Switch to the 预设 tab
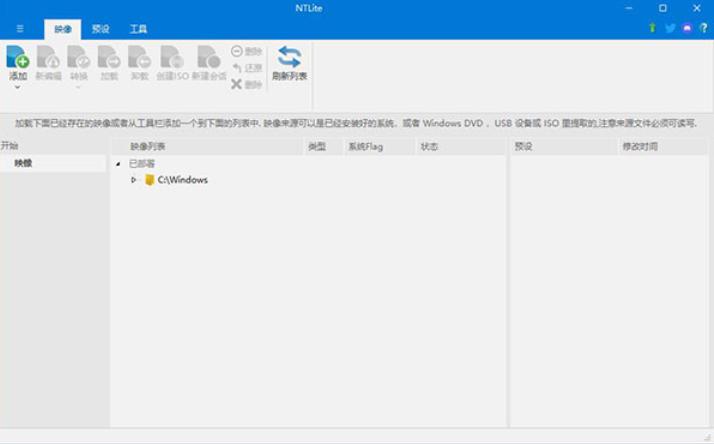This screenshot has width=714, height=444. 101,29
